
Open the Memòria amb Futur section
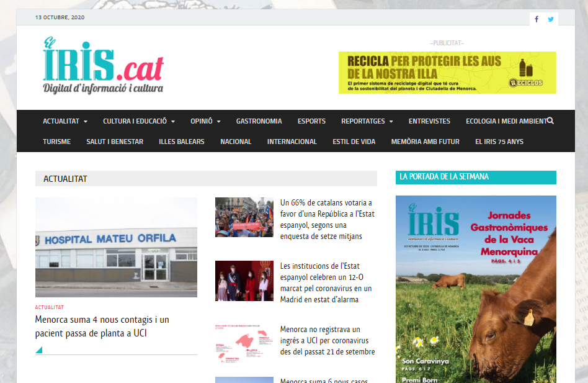point(425,142)
